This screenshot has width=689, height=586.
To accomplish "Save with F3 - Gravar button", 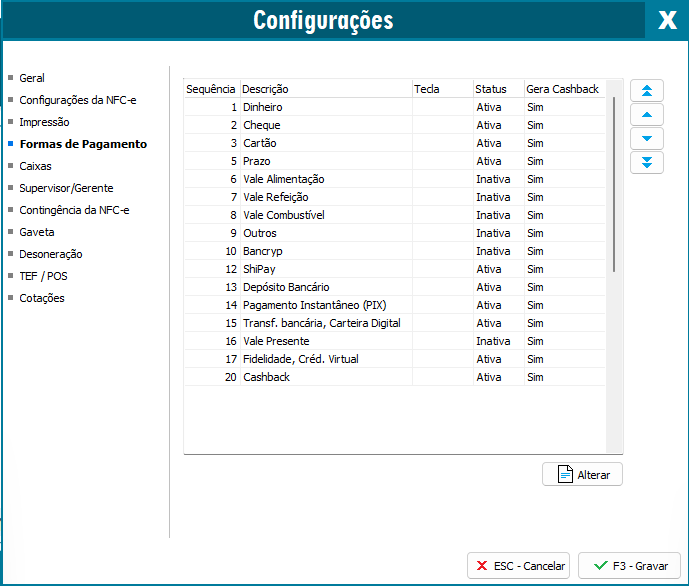I will pos(629,565).
